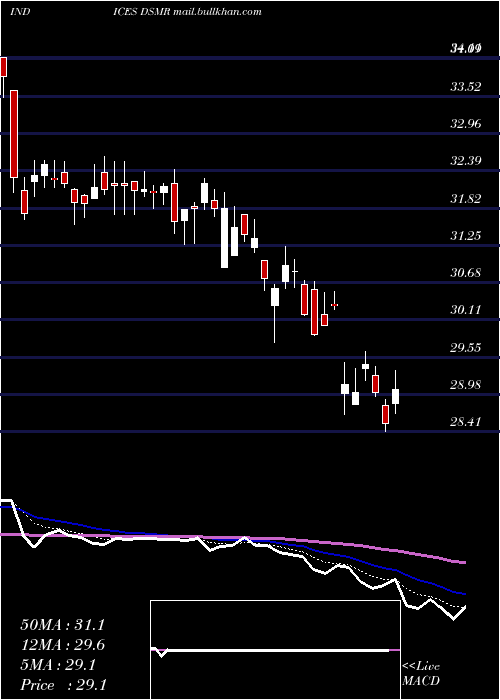
Task: Click the 32.96 price level label
Action: pyautogui.click(x=466, y=123)
